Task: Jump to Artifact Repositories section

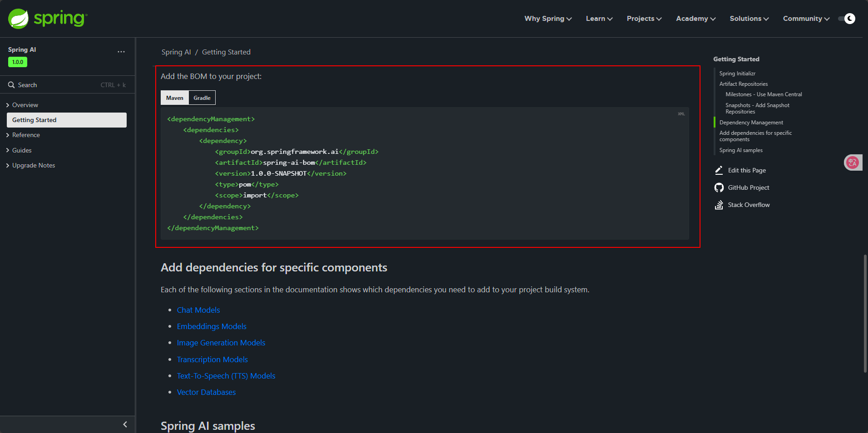Action: pyautogui.click(x=744, y=84)
